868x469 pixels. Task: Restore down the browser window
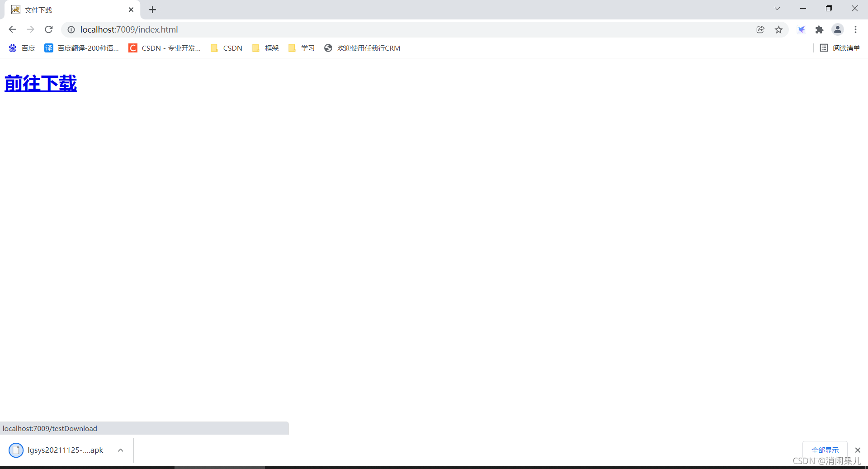point(829,9)
